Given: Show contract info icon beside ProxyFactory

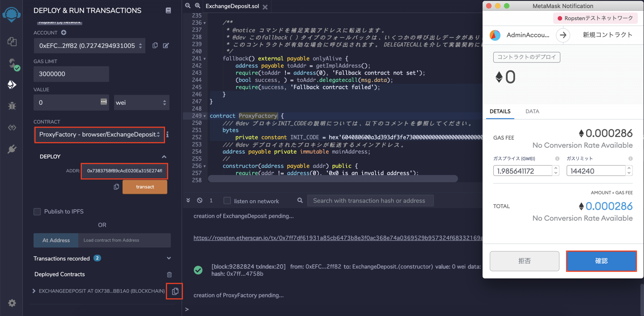Looking at the screenshot, I should [x=167, y=135].
